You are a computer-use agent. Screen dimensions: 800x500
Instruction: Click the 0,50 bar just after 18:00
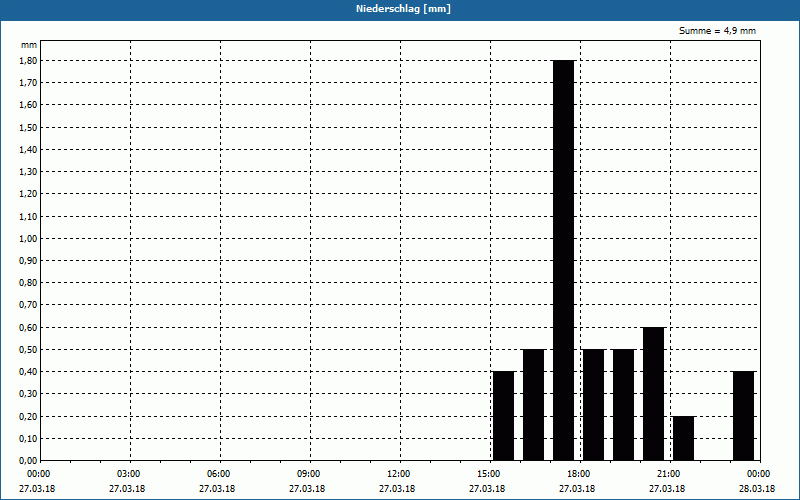[x=593, y=405]
